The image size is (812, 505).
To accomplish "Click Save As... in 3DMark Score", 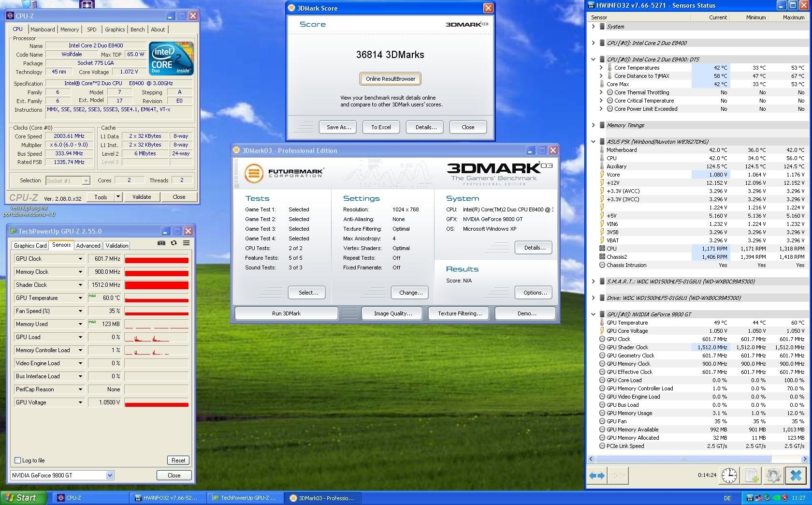I will [338, 127].
